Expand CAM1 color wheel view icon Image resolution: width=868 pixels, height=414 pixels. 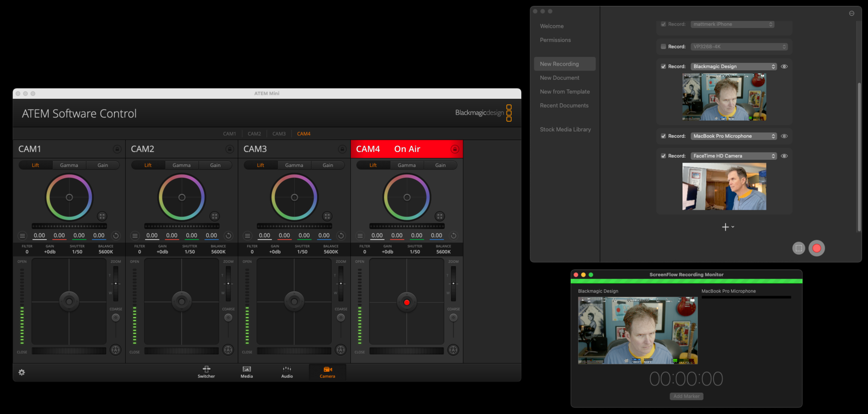(102, 216)
